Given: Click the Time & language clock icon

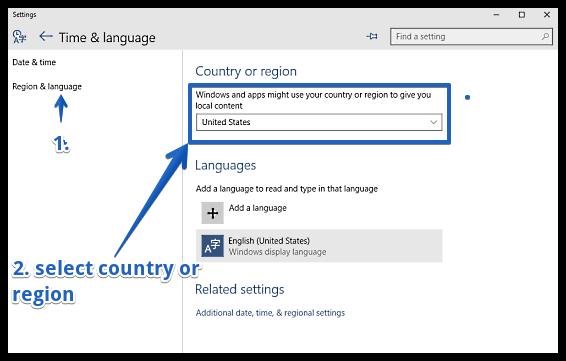Looking at the screenshot, I should 19,36.
